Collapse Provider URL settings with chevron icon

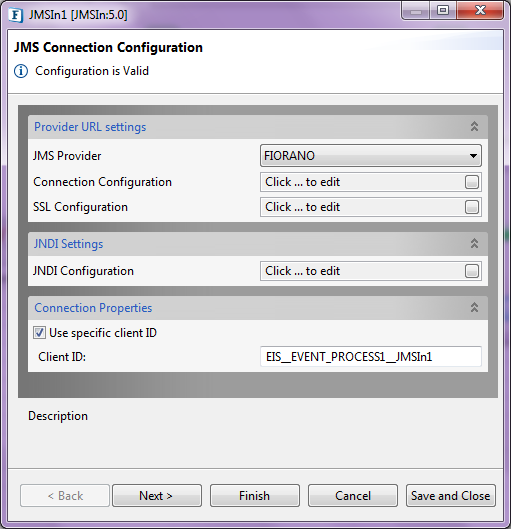click(474, 126)
